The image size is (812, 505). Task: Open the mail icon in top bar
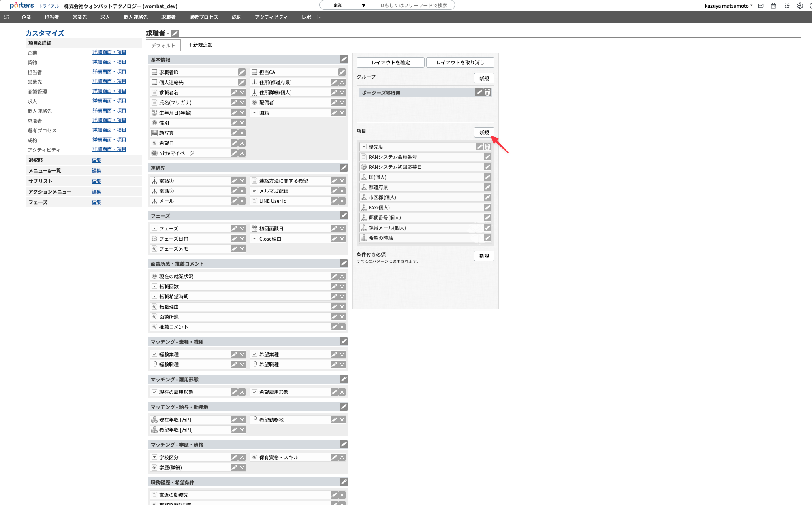761,6
